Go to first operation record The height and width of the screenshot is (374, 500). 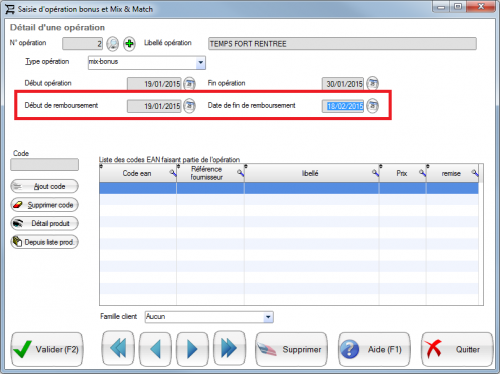point(118,349)
